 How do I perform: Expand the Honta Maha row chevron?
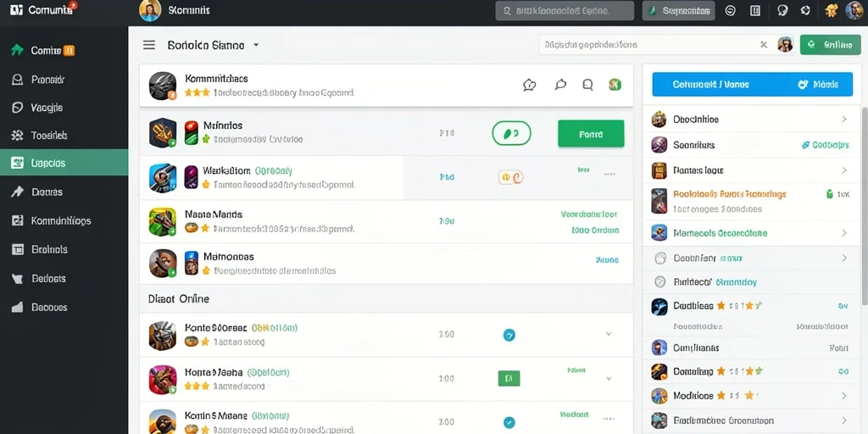coord(609,379)
